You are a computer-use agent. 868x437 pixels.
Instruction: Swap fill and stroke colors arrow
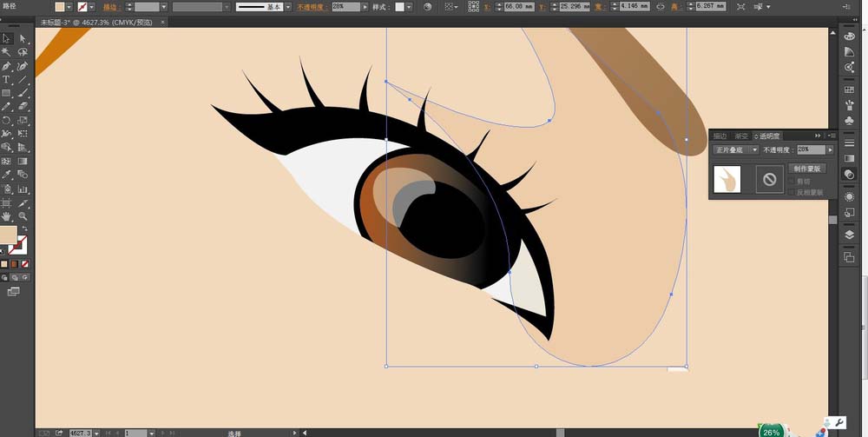point(25,228)
